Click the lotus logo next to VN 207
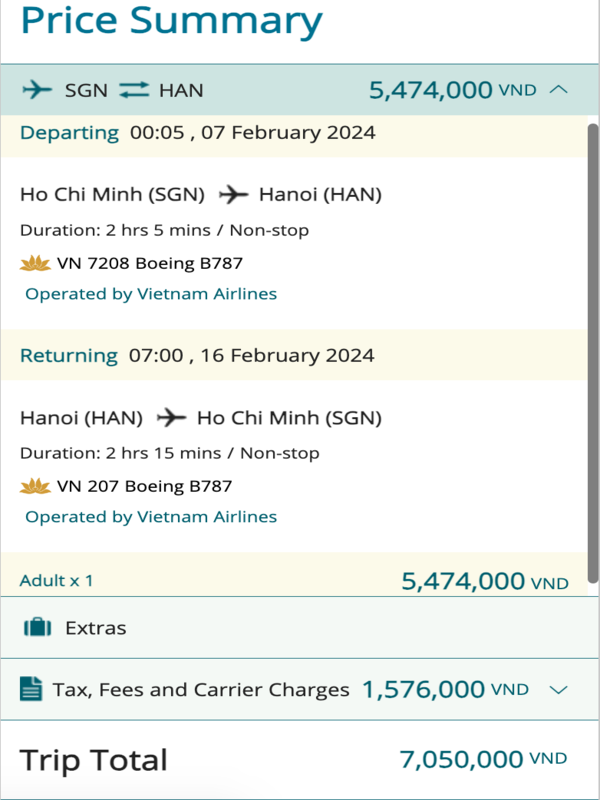 pos(36,487)
